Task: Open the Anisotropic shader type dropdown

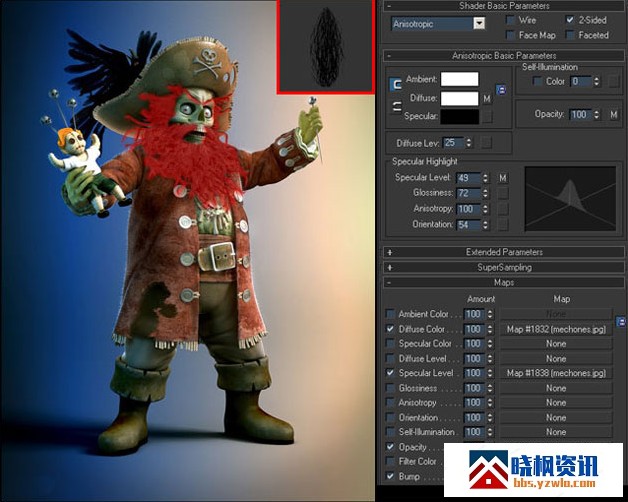Action: pos(479,24)
